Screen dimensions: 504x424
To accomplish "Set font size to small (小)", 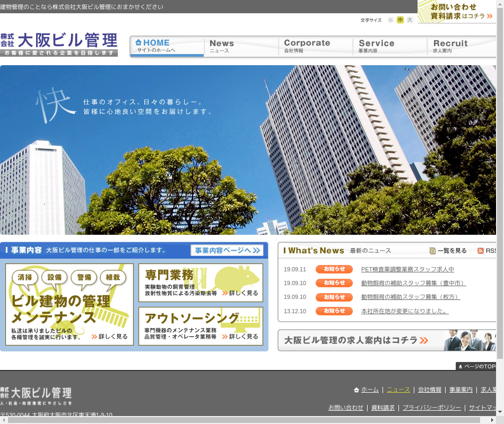I will pos(390,20).
